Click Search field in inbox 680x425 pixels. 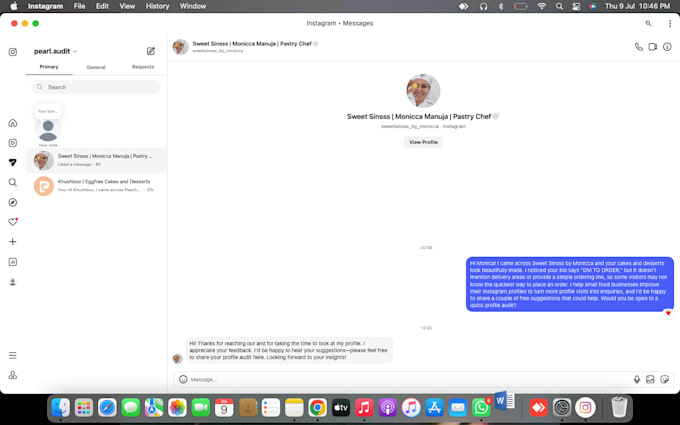tap(96, 87)
